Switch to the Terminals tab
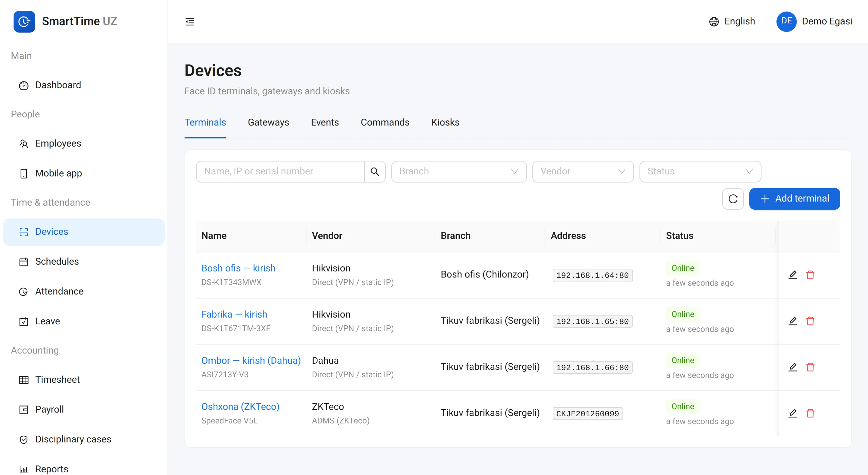 pyautogui.click(x=205, y=122)
